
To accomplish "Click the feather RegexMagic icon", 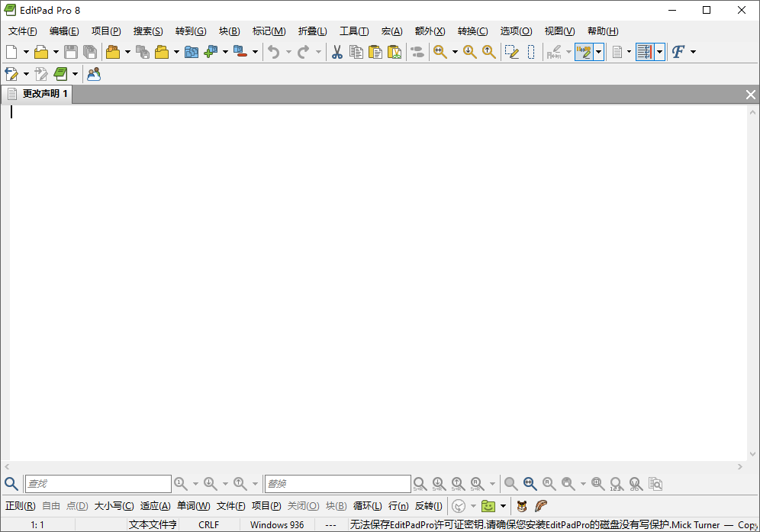I will (x=541, y=506).
